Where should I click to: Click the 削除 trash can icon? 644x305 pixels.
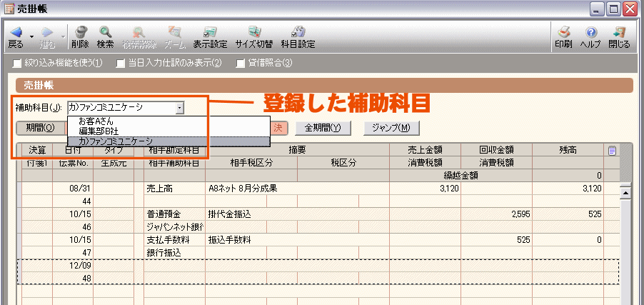[x=83, y=32]
